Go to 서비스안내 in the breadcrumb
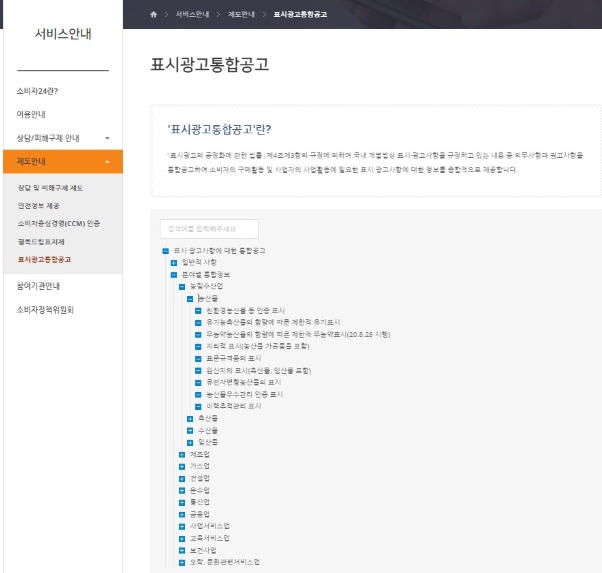 192,14
